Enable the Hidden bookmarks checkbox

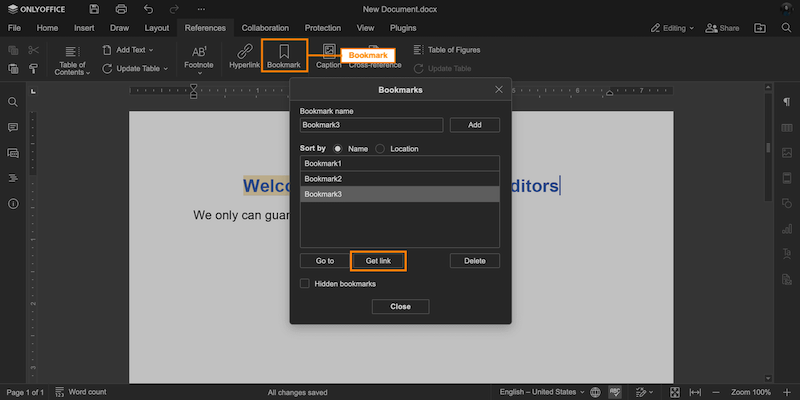(x=306, y=284)
